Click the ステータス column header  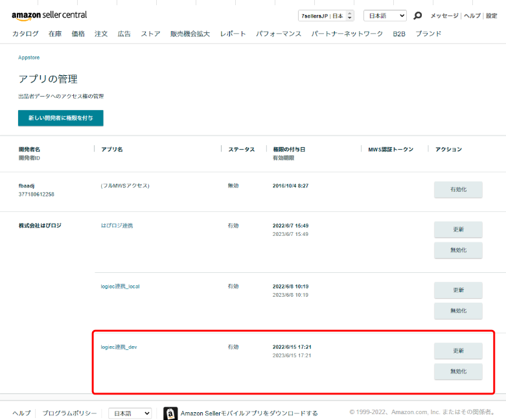pyautogui.click(x=242, y=149)
